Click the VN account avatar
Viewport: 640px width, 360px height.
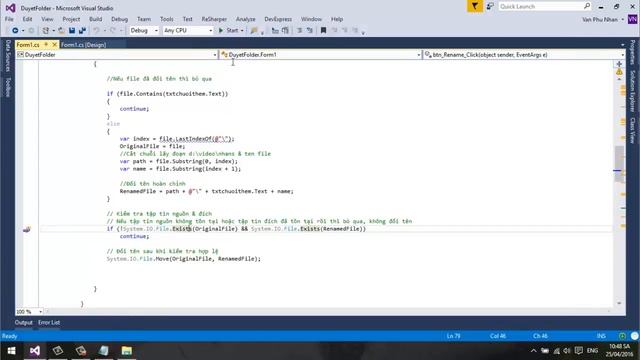633,19
